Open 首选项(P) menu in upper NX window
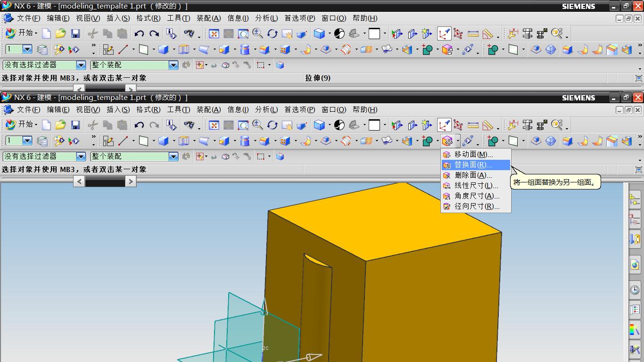Viewport: 644px width, 362px height. click(299, 18)
